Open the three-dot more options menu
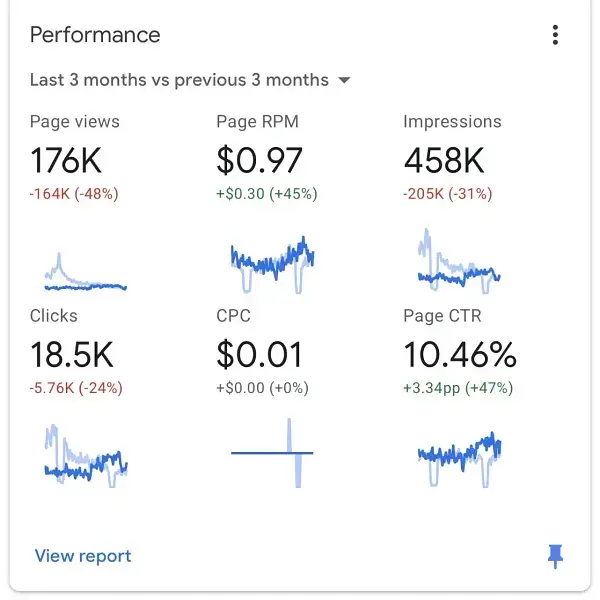 click(555, 36)
